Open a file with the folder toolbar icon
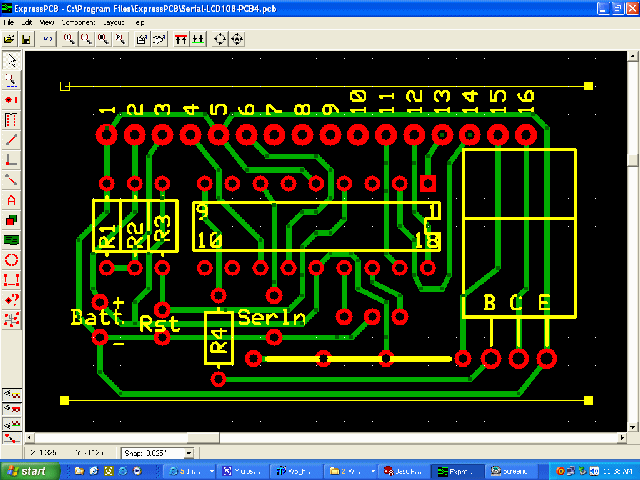Viewport: 640px width, 480px height. tap(9, 39)
